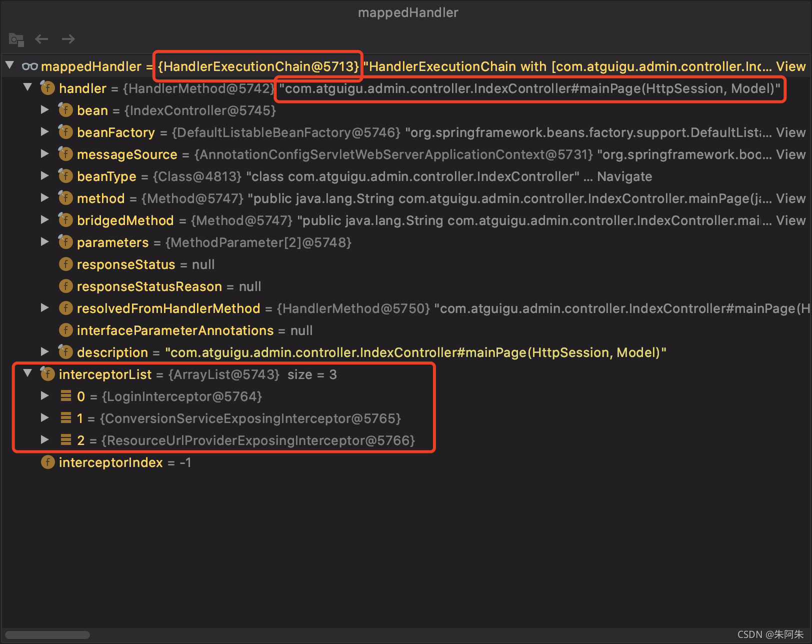Collapse the mappedHandler root node
812x644 pixels.
(x=9, y=65)
